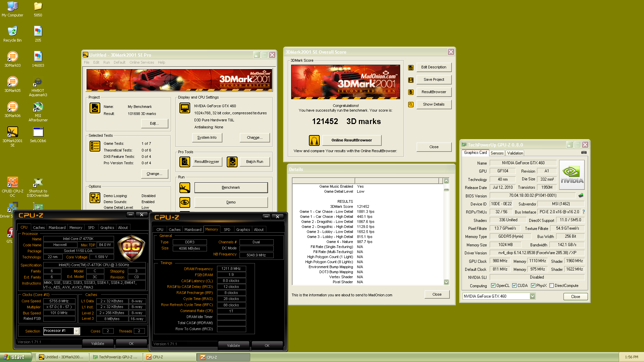The height and width of the screenshot is (362, 644).
Task: Open the Online Services menu in 3DMark2001
Action: pos(142,62)
